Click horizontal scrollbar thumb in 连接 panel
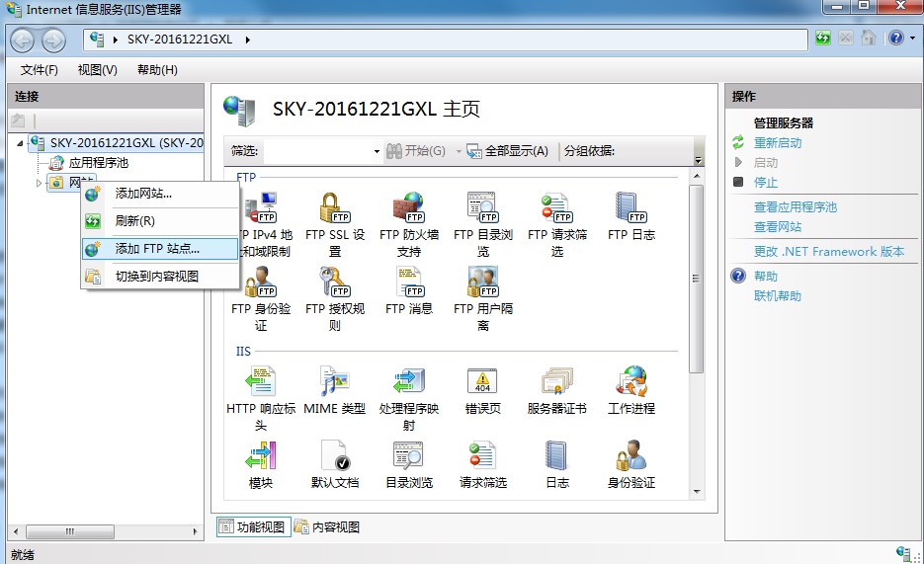The height and width of the screenshot is (564, 924). 70,531
